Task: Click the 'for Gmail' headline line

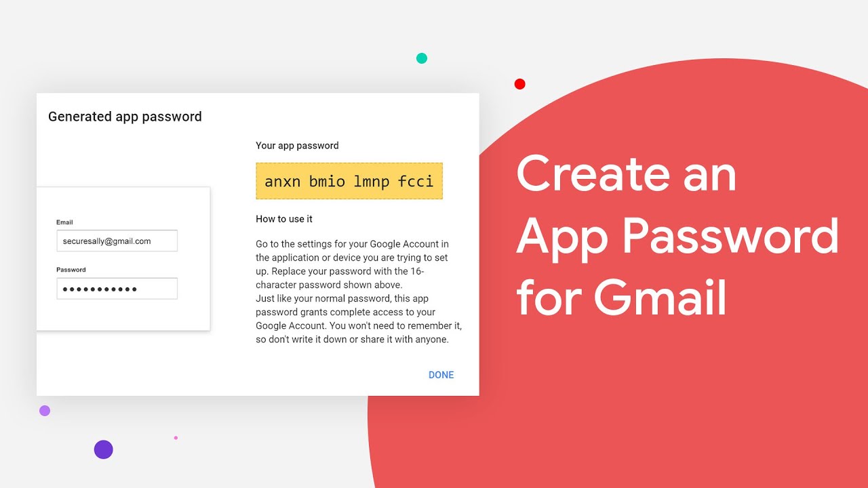Action: [x=621, y=297]
